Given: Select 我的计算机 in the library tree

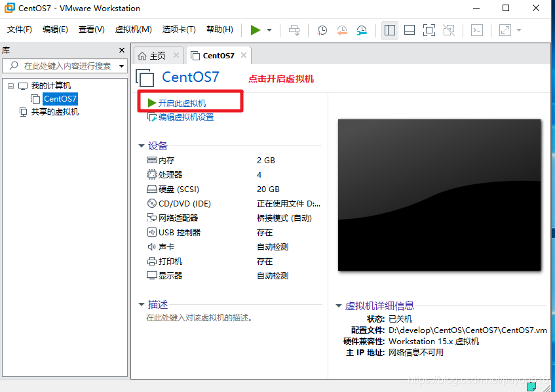Looking at the screenshot, I should (x=51, y=86).
